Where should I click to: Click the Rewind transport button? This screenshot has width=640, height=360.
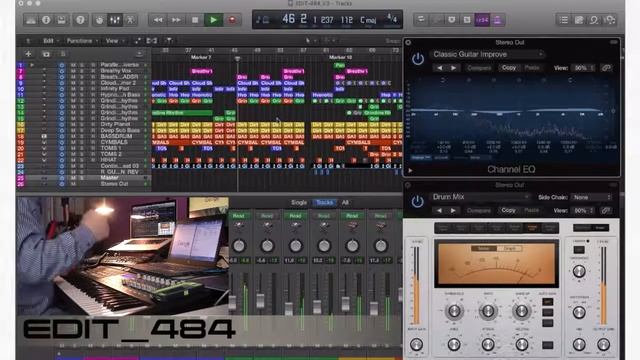click(158, 20)
